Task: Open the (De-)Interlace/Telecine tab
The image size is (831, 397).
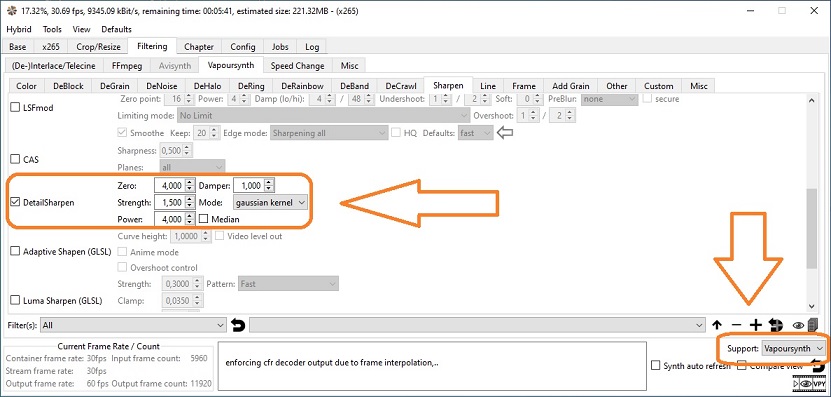Action: tap(54, 66)
